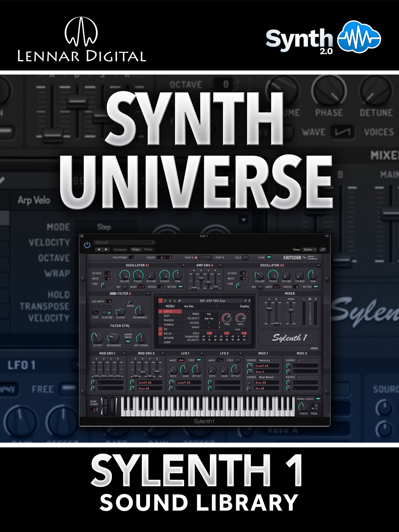Click LFO 1 Wave shape icon

(181, 360)
